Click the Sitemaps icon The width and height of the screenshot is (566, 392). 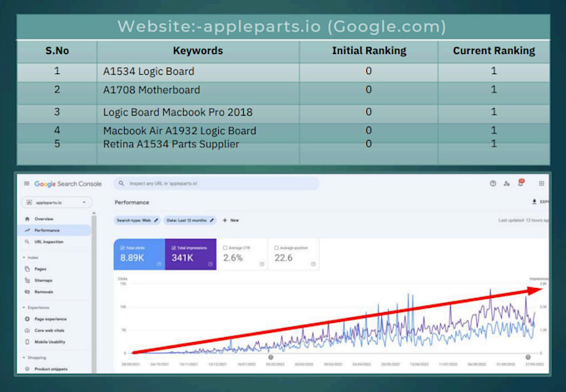coord(27,280)
